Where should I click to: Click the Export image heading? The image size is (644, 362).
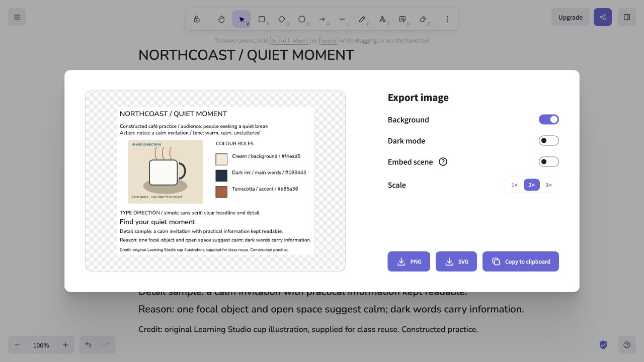click(418, 98)
